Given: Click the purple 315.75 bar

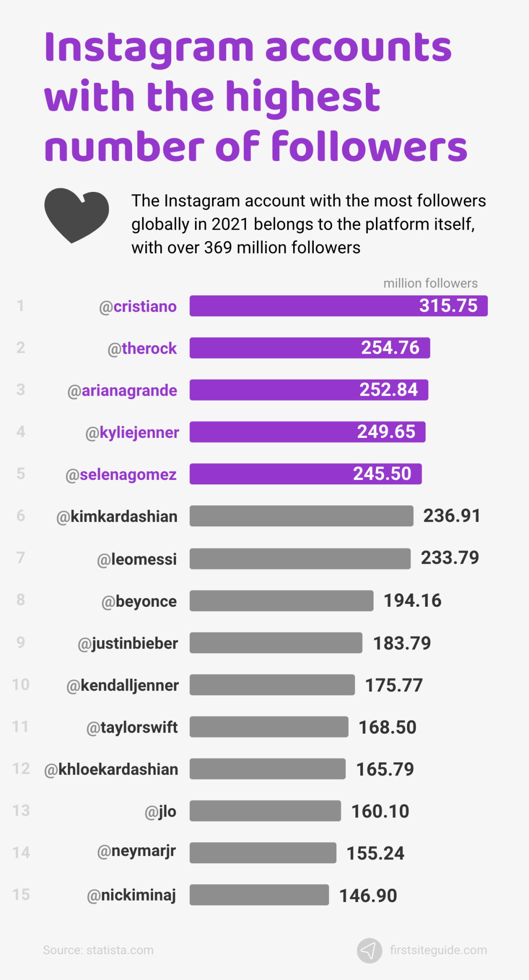Looking at the screenshot, I should click(338, 306).
